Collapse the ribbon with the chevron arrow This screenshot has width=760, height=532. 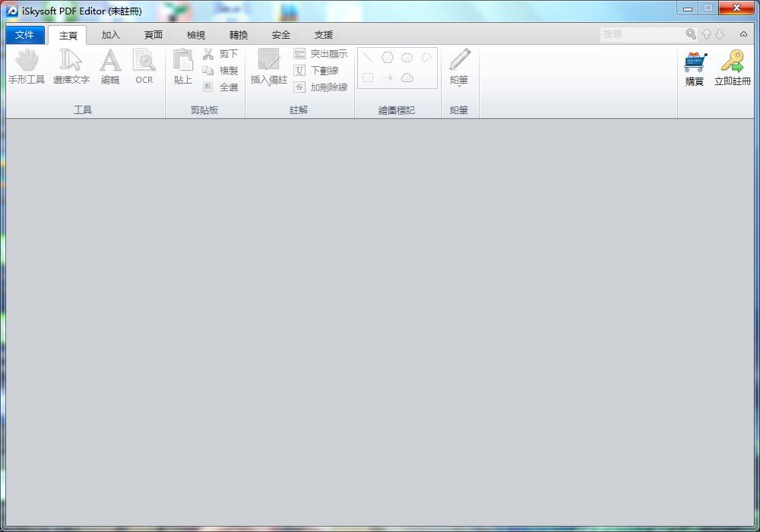tap(743, 34)
